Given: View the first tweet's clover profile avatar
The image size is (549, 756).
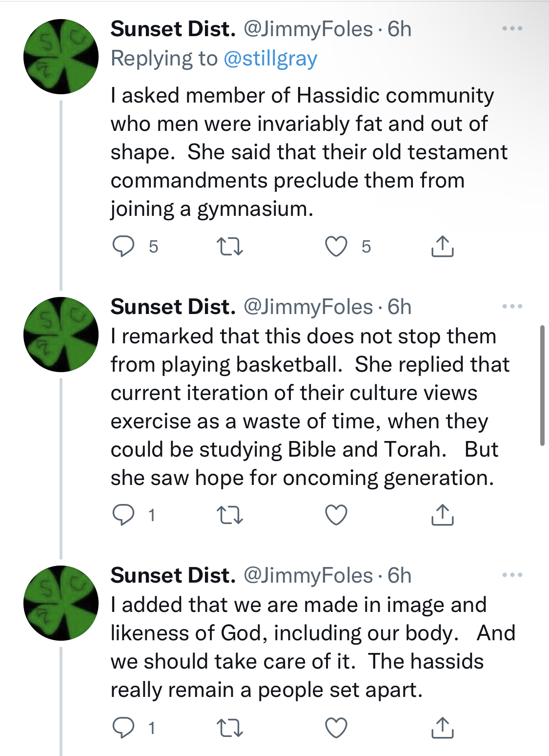Looking at the screenshot, I should (x=61, y=57).
